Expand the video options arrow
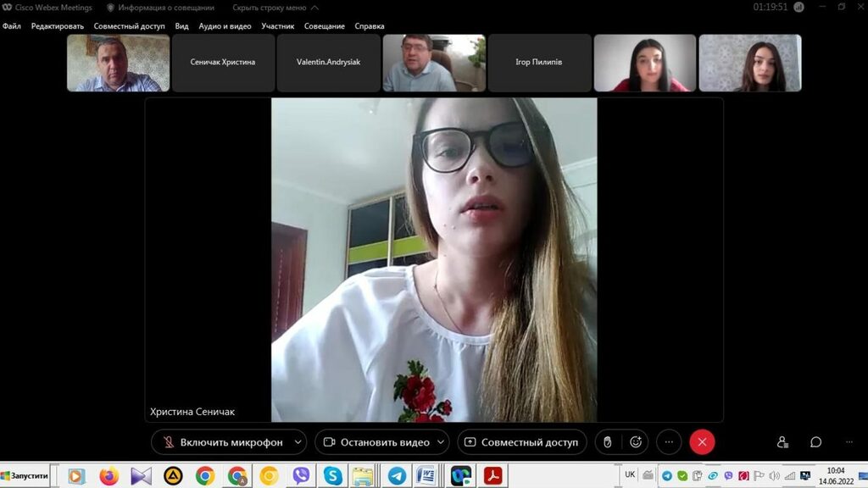 442,442
